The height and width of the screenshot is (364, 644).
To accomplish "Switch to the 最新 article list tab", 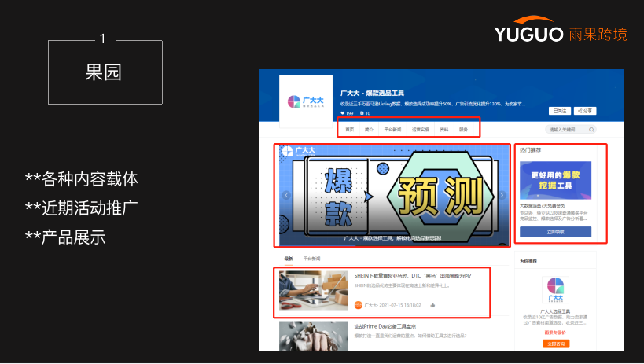I will 289,259.
